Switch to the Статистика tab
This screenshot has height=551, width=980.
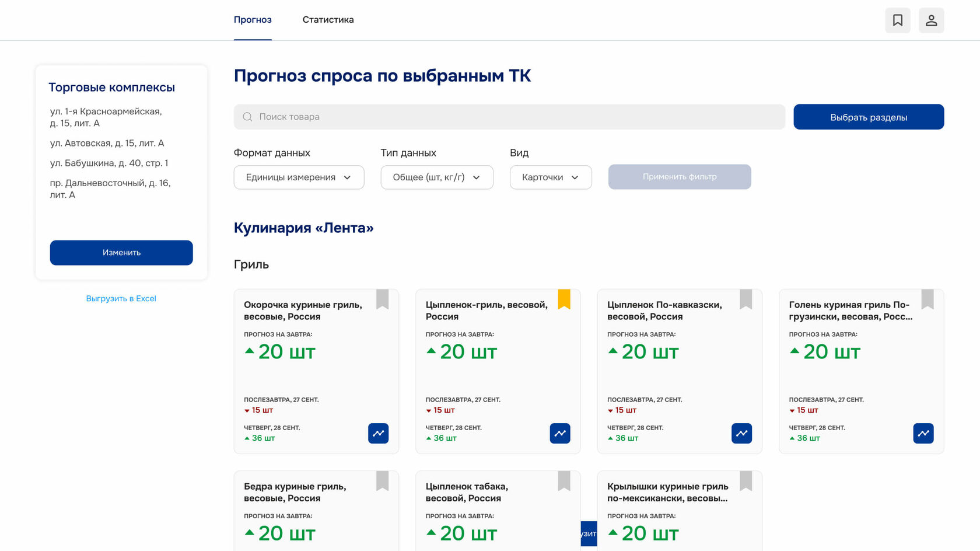point(328,20)
